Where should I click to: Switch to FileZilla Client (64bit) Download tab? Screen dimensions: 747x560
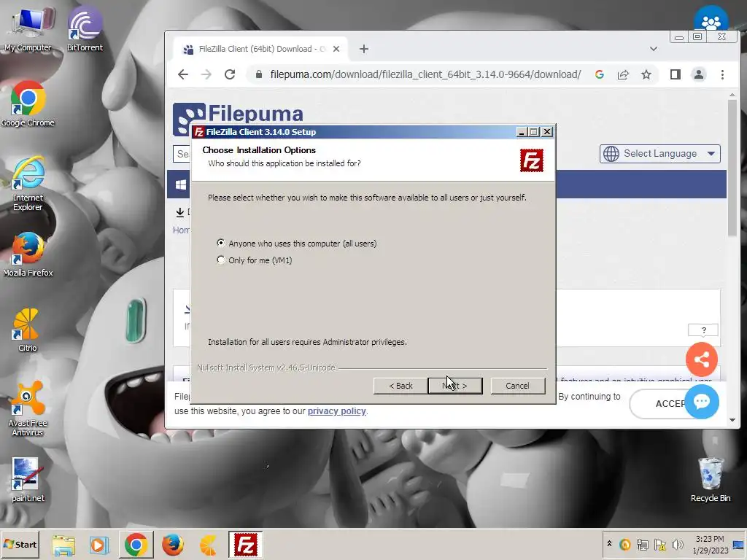[x=260, y=49]
